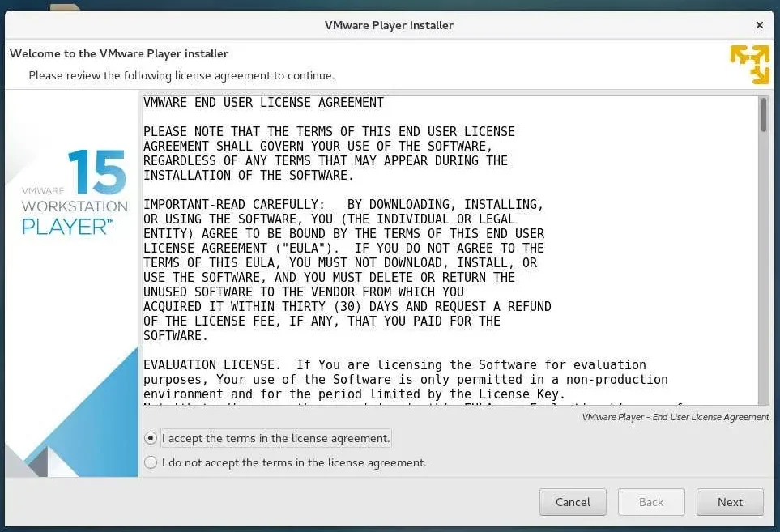Click the 'IMPORTANT-READ CAREFULLY:' line

tap(343, 205)
